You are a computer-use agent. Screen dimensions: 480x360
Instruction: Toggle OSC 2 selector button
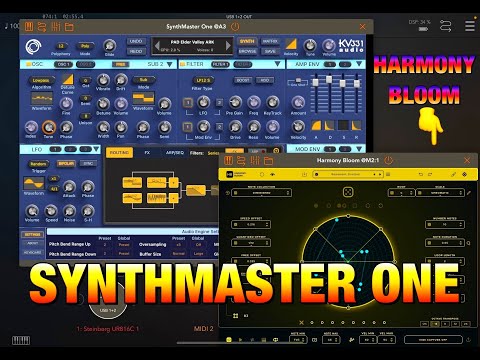coord(85,64)
